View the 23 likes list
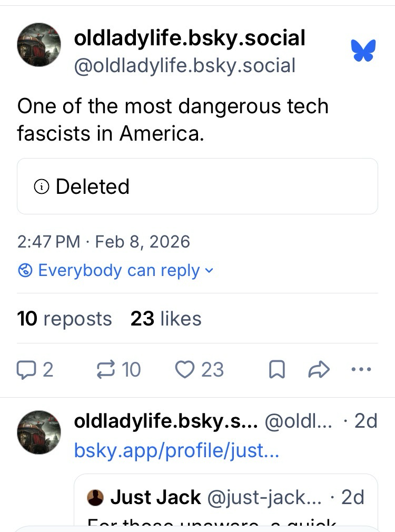The image size is (395, 532). 166,319
